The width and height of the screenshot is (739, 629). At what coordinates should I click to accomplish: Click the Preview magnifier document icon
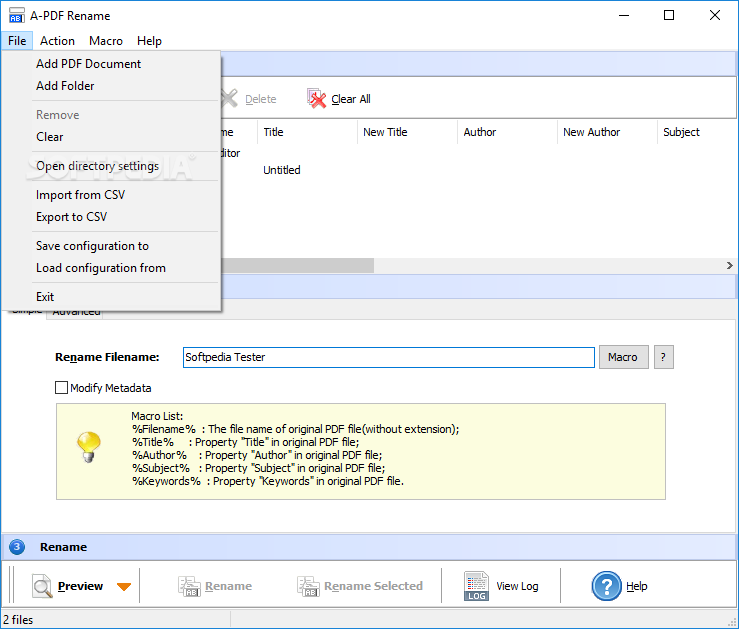click(42, 586)
